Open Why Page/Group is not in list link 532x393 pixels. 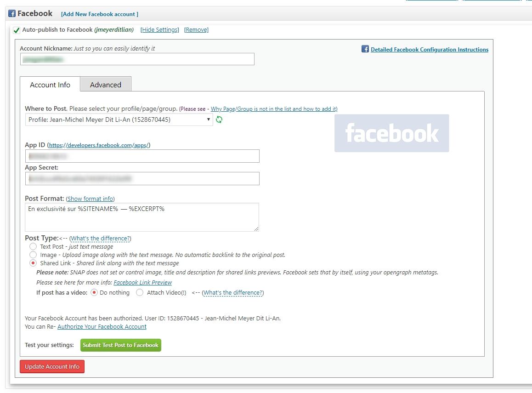[274, 109]
